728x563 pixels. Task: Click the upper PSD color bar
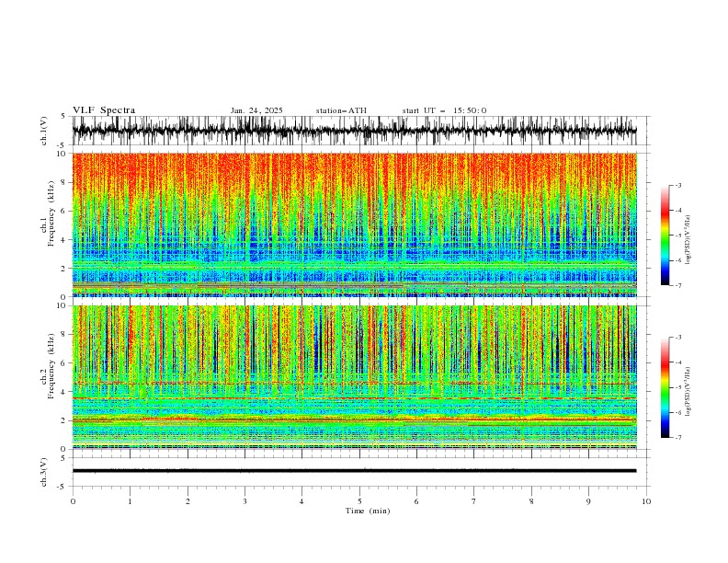pyautogui.click(x=665, y=235)
